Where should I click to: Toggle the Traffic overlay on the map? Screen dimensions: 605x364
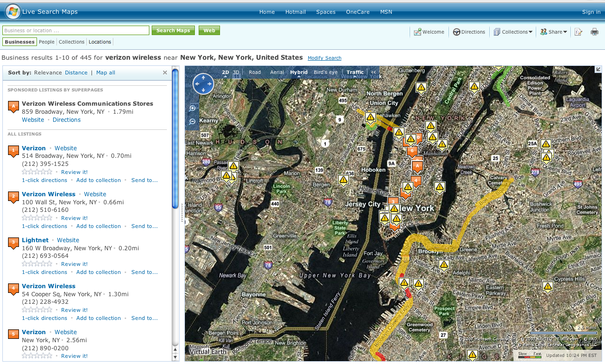point(355,73)
